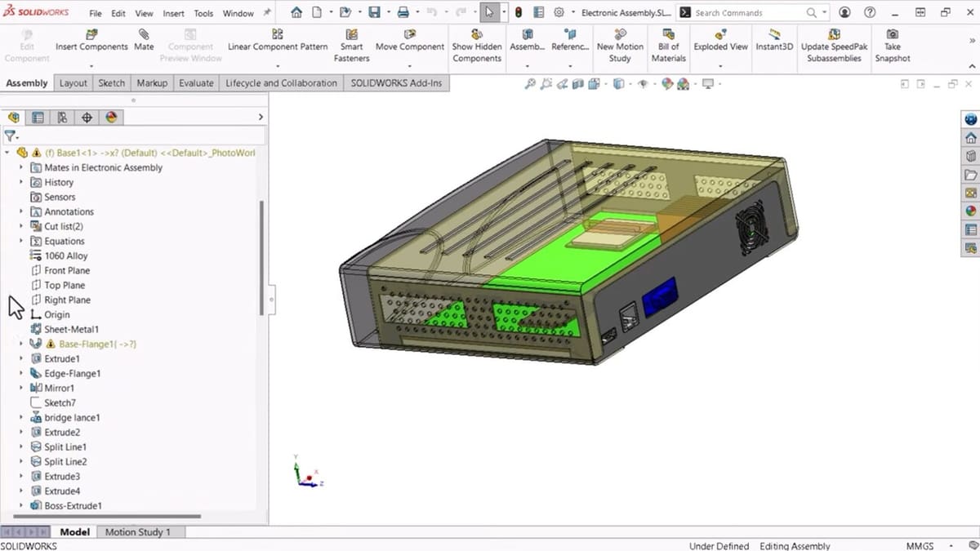This screenshot has height=551, width=980.
Task: Click Update SpeedPak Subassemblies
Action: click(834, 46)
